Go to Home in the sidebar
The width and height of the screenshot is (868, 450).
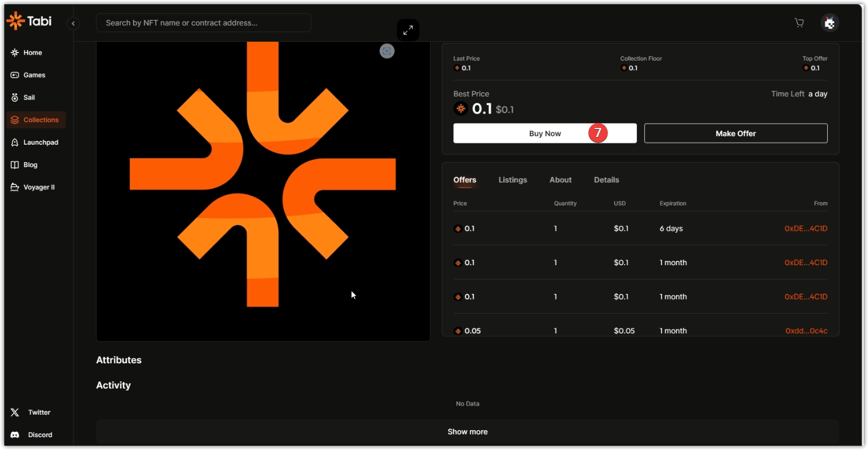32,52
